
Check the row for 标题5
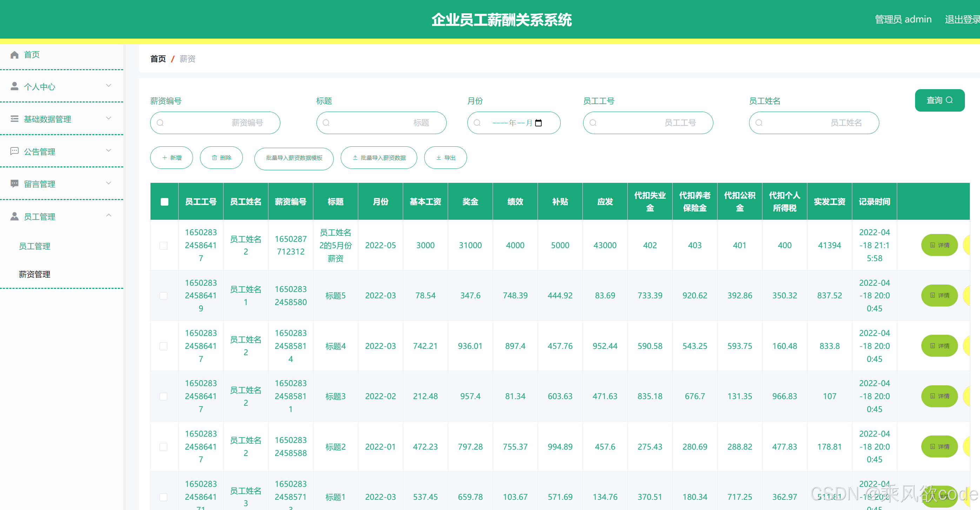[164, 296]
